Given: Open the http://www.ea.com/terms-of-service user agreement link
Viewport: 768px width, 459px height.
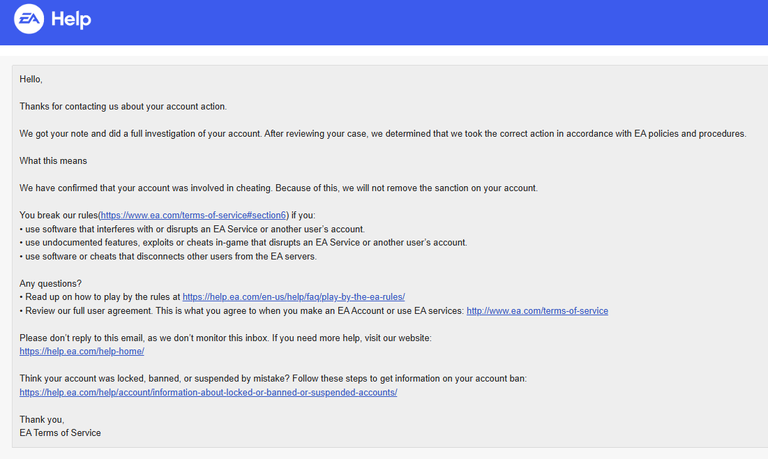Looking at the screenshot, I should click(x=537, y=311).
